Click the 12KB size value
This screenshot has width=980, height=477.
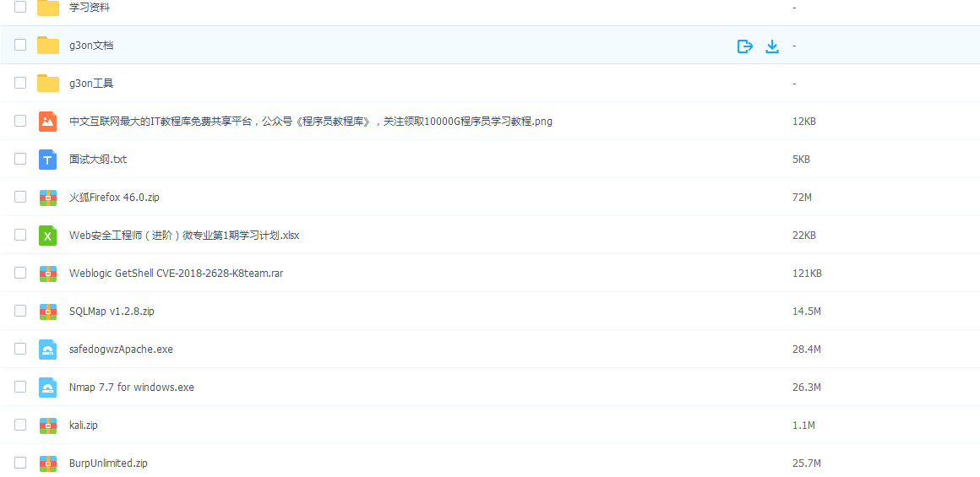803,121
